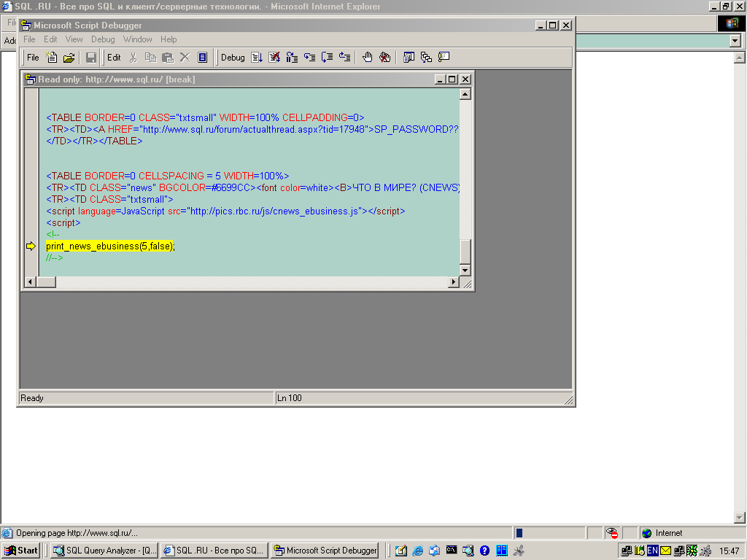Click the Step Over icon
The height and width of the screenshot is (560, 747).
pos(327,58)
